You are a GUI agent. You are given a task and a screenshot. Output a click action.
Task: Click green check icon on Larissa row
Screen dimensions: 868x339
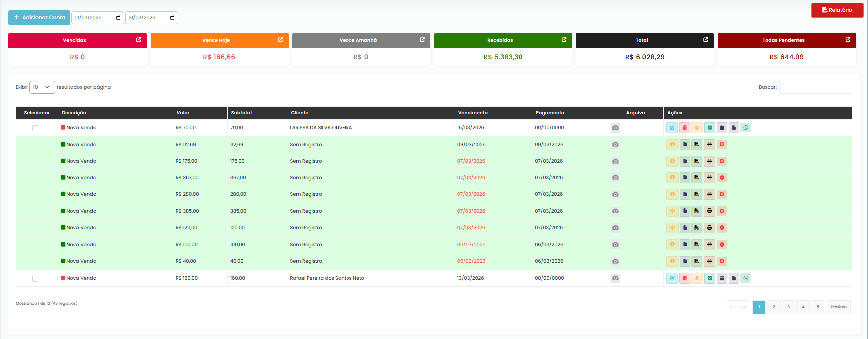point(709,128)
